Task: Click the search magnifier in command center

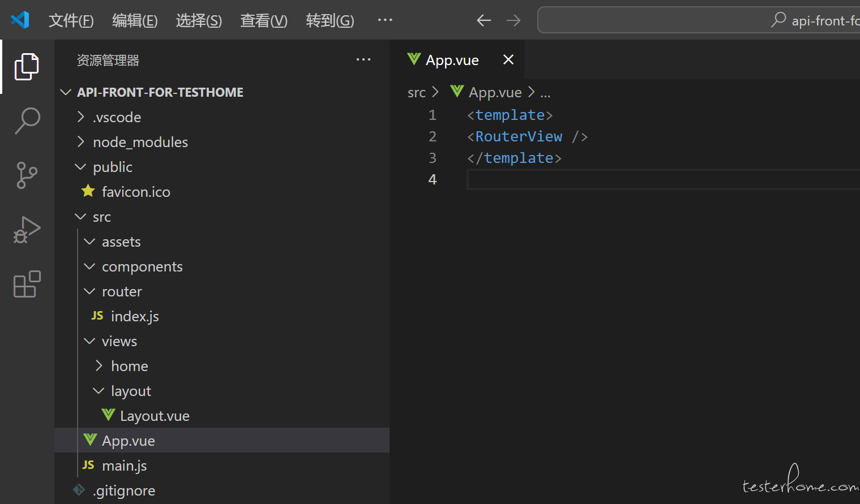Action: click(x=778, y=20)
